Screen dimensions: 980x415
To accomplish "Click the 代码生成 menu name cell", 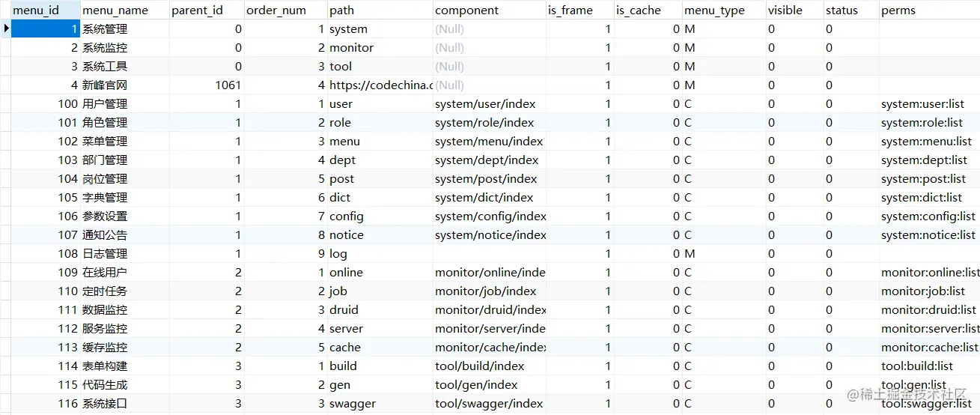I will 105,385.
